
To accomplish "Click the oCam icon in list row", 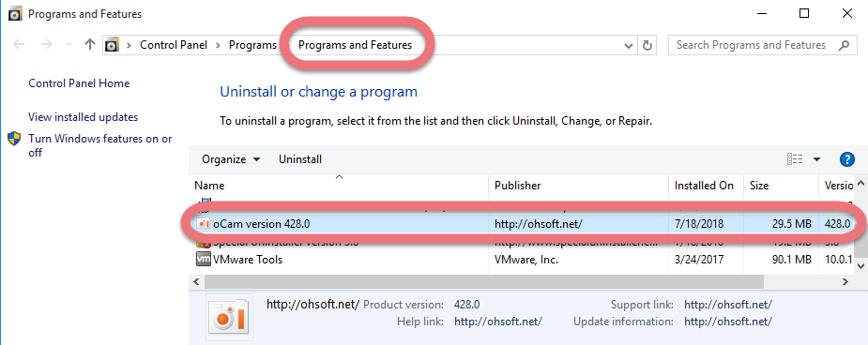I will 204,224.
